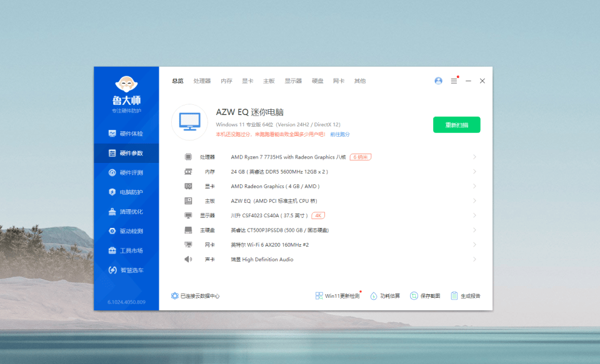600x364 pixels.
Task: Open 硬件体检 in the sidebar
Action: [126, 134]
